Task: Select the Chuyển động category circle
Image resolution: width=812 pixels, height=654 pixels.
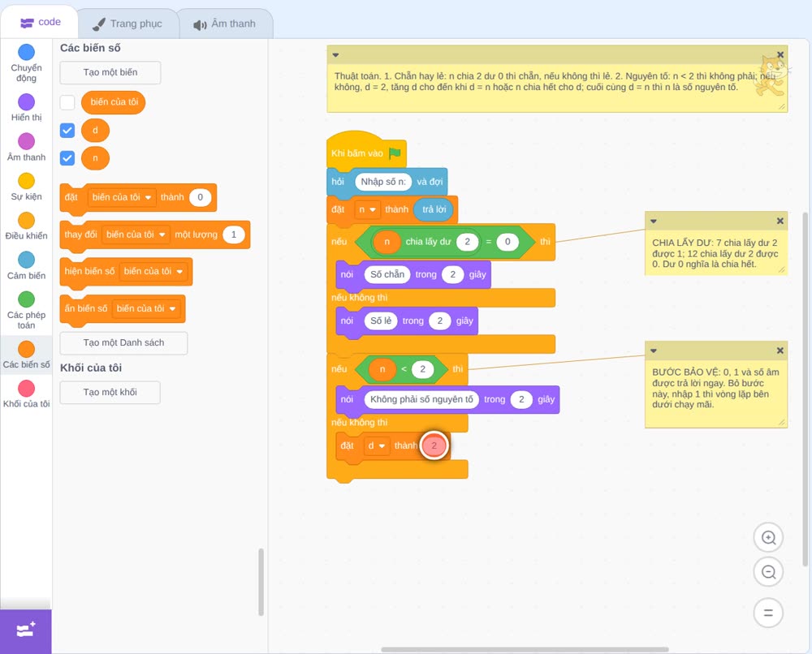Action: click(x=27, y=52)
